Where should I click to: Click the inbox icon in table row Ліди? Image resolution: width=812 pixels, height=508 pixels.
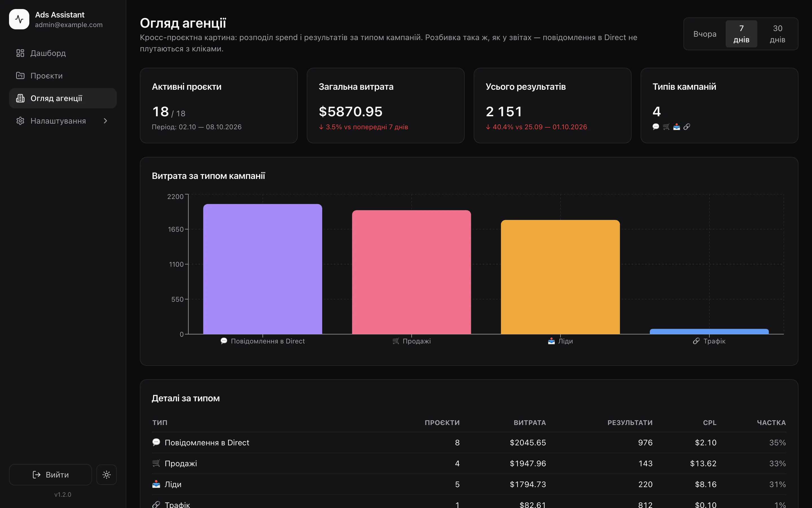click(x=156, y=484)
